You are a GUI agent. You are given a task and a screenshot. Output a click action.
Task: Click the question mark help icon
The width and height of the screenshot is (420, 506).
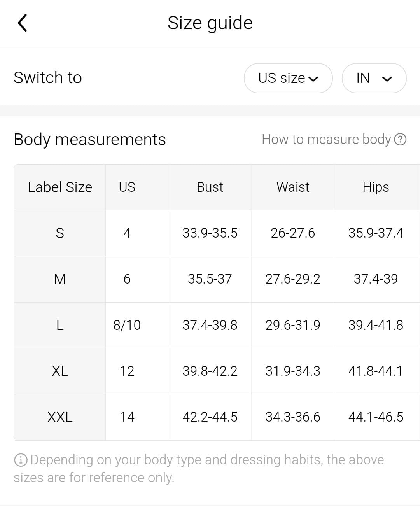[x=400, y=139]
